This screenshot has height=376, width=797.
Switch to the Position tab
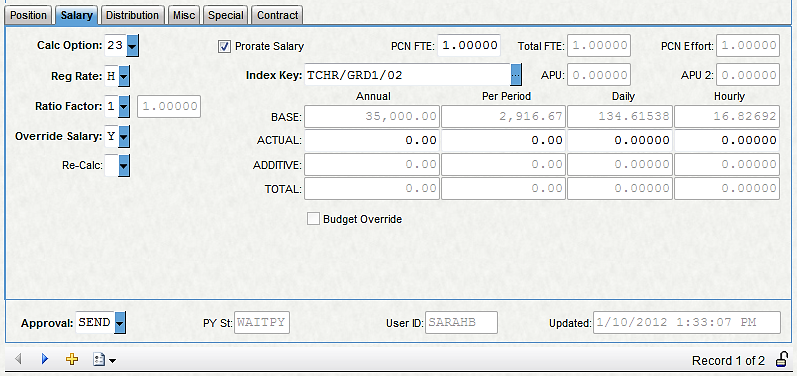[28, 15]
